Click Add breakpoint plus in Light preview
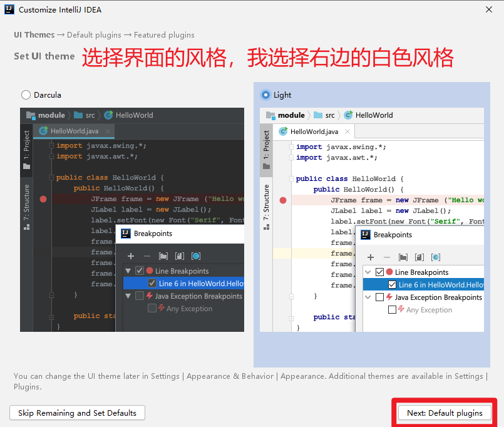Viewport: 504px width, 427px height. pyautogui.click(x=371, y=257)
